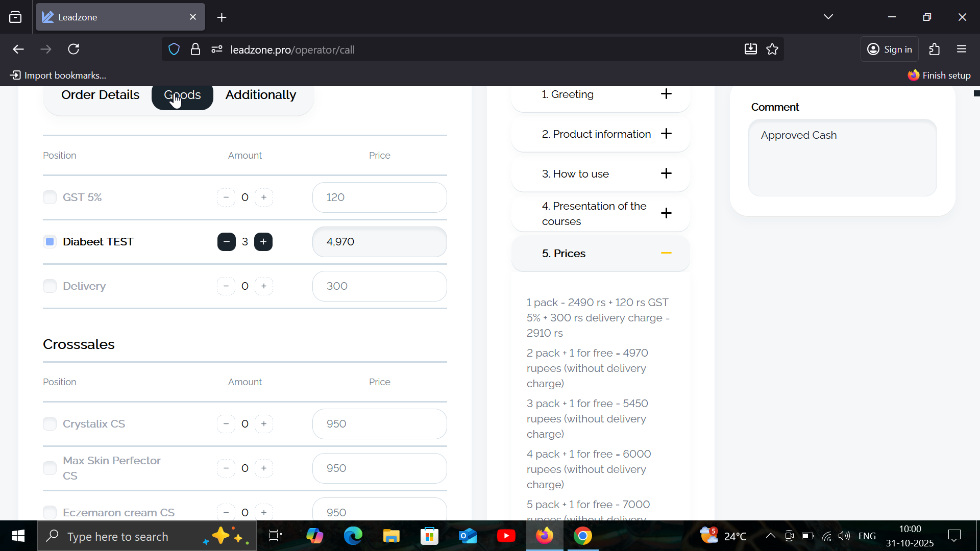Open the Firefox application menu

962,49
